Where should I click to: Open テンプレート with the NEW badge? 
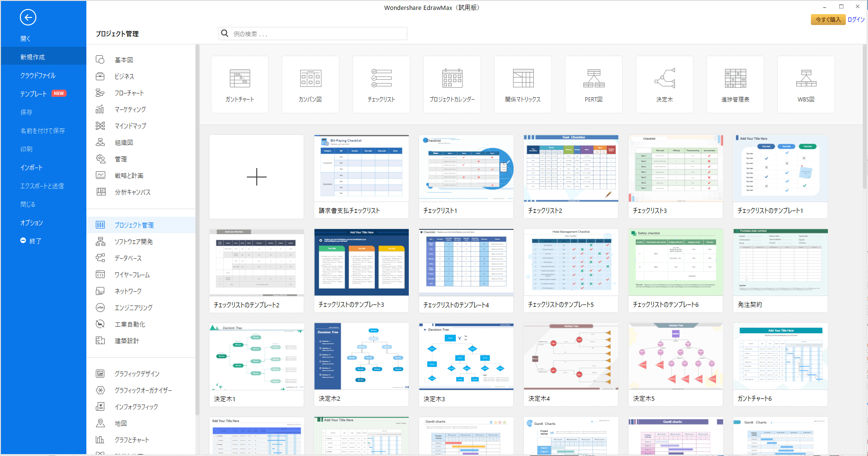[43, 93]
